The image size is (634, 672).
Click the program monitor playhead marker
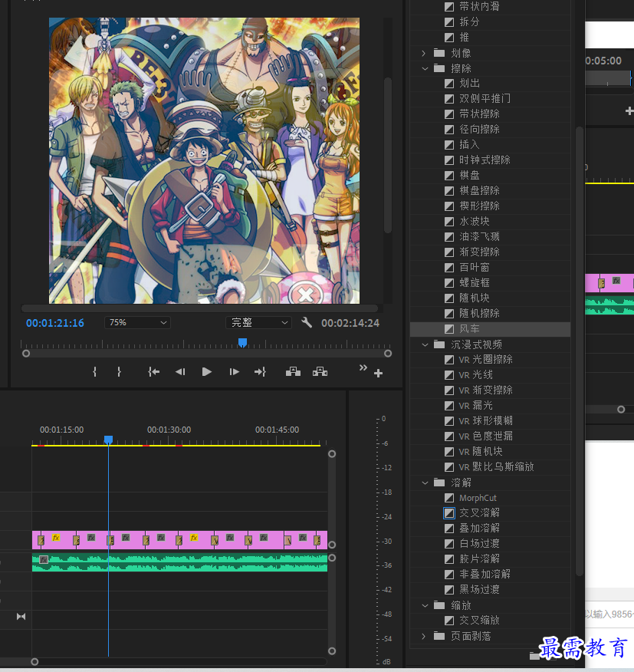(x=242, y=342)
